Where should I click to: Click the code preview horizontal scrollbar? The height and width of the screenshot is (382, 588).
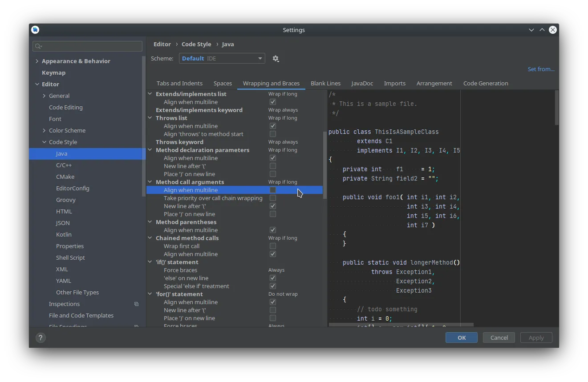tap(401, 325)
